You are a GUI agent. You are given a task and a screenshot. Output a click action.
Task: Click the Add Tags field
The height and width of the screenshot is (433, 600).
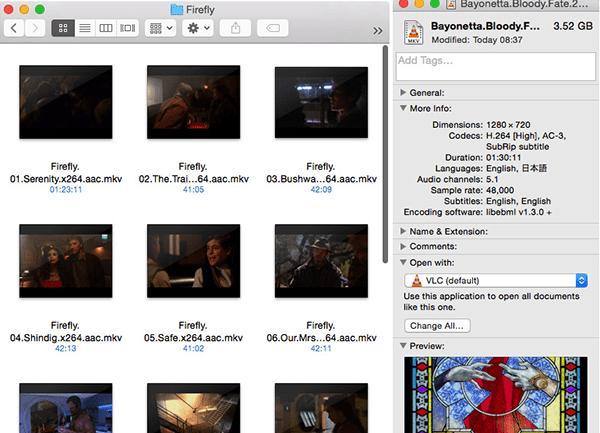click(x=496, y=67)
